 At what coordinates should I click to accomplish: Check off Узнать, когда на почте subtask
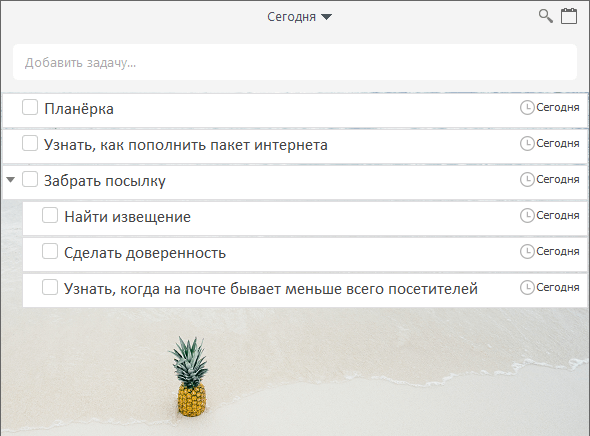[50, 287]
